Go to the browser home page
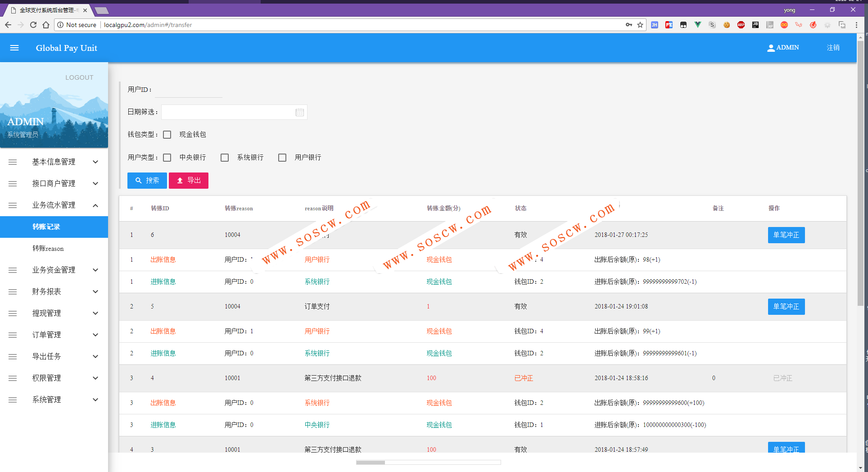The image size is (868, 472). 46,25
